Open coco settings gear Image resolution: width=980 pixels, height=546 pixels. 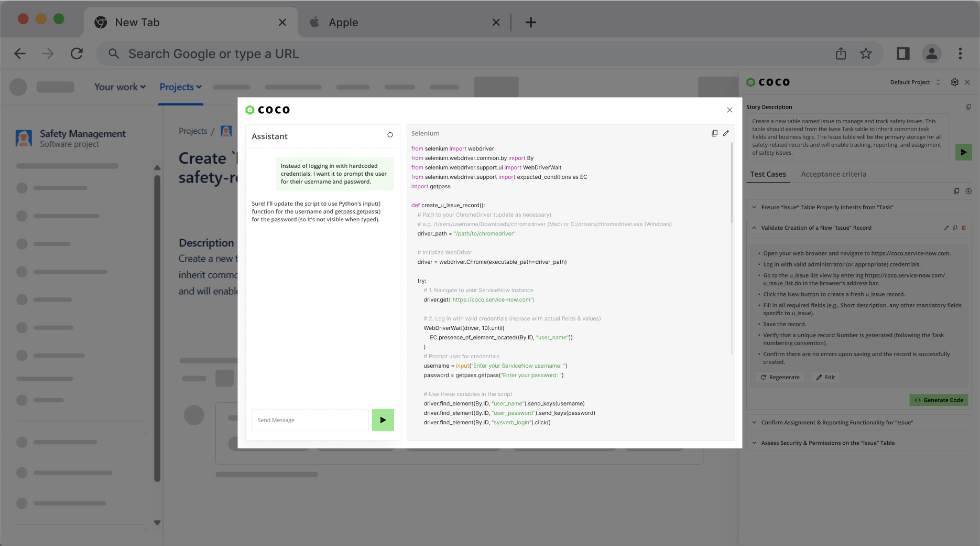point(954,82)
